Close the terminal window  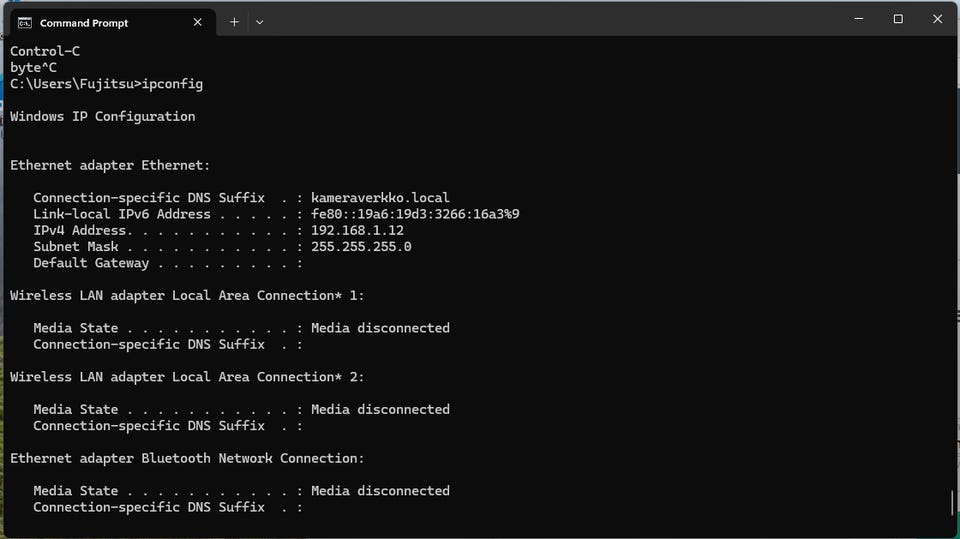pos(937,19)
